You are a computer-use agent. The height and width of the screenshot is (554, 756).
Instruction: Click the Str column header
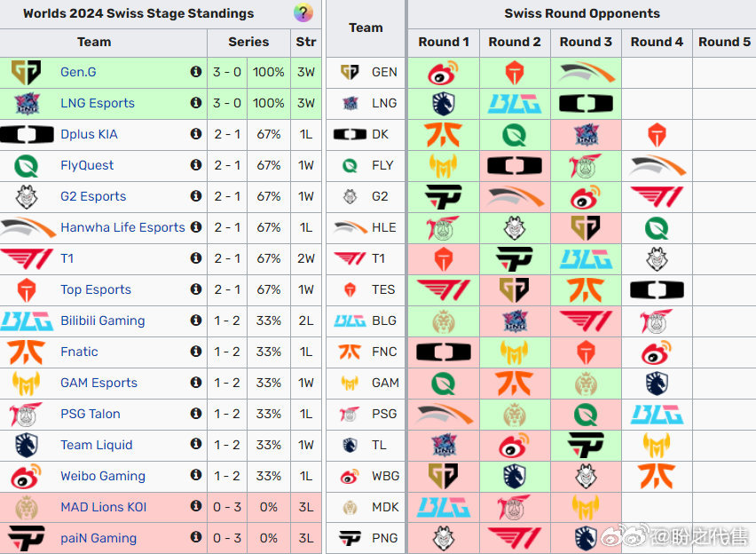(306, 42)
